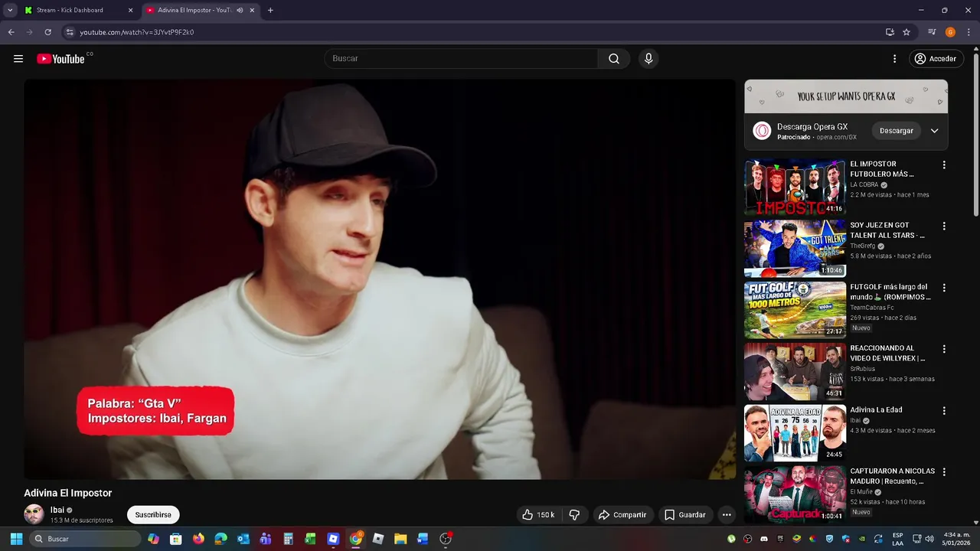The height and width of the screenshot is (551, 980).
Task: Click the search magnifier button
Action: pyautogui.click(x=614, y=59)
